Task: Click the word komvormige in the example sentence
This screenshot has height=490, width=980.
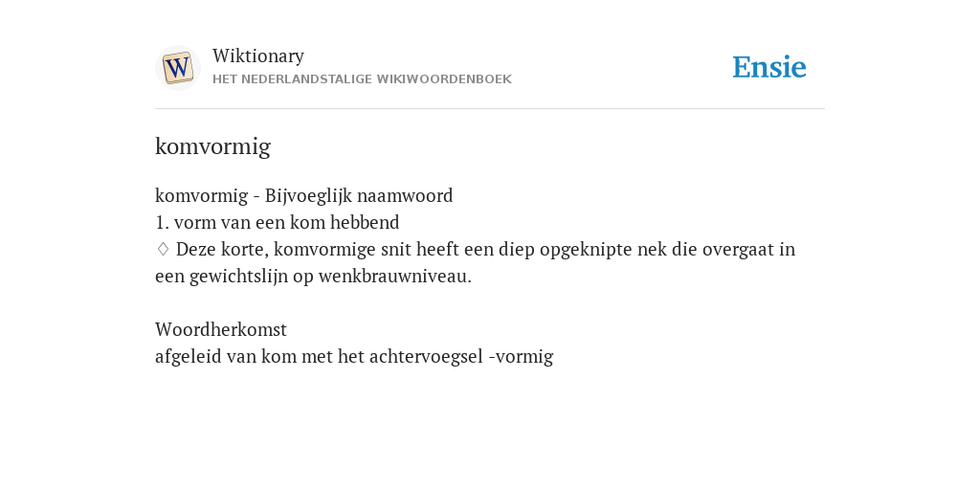Action: tap(325, 250)
